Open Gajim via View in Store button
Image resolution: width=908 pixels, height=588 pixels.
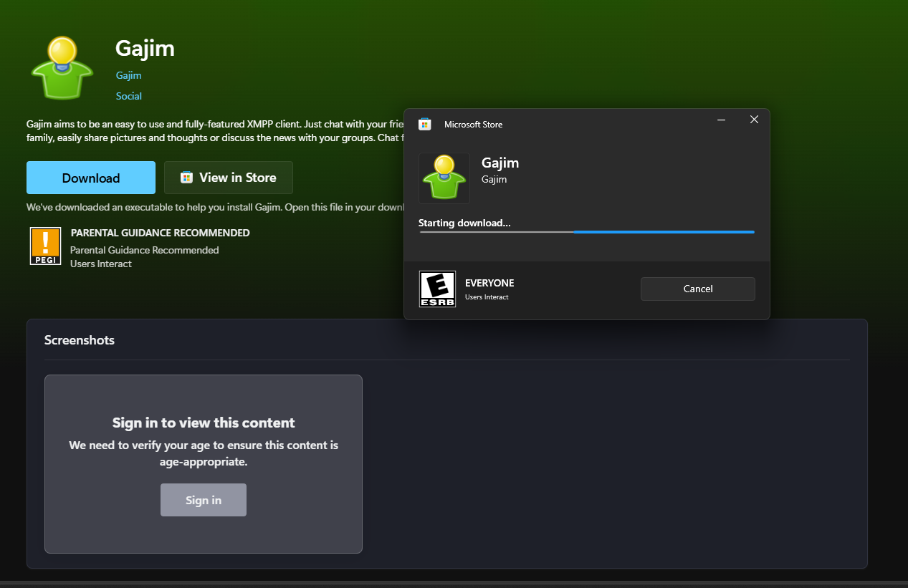click(x=229, y=178)
